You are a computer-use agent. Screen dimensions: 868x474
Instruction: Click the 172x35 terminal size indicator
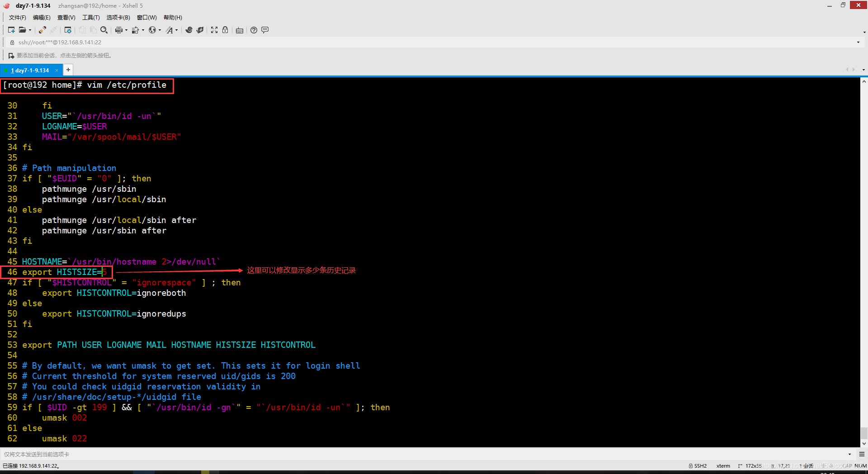[750, 466]
